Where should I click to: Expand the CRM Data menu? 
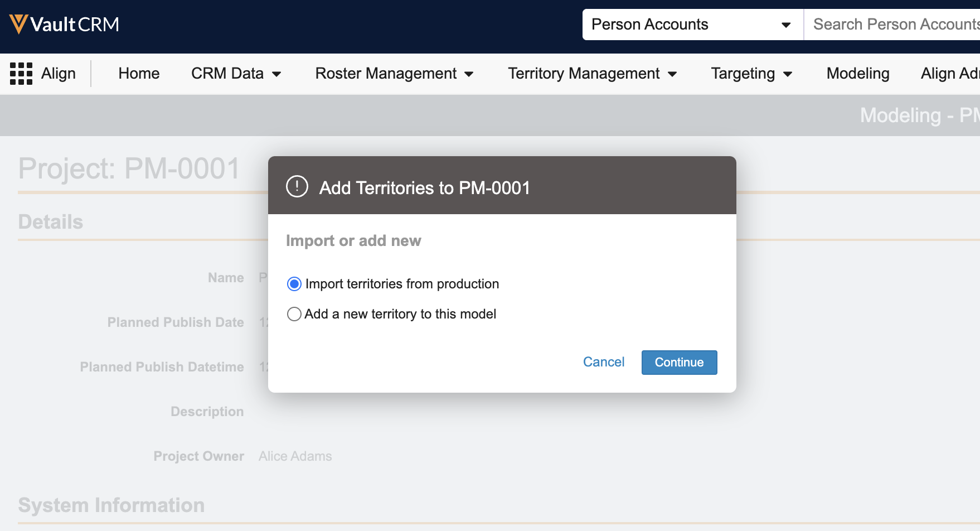[236, 74]
